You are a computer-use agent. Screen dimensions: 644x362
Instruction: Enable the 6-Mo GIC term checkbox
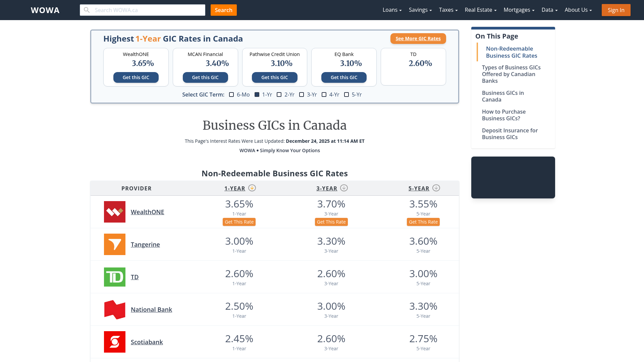tap(231, 95)
